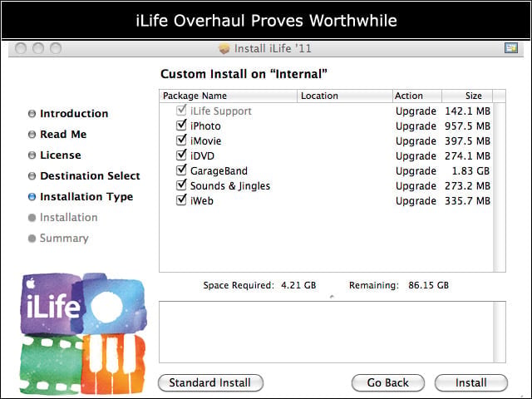
Task: Uncheck the Sounds & Jingles checkbox
Action: pos(181,185)
